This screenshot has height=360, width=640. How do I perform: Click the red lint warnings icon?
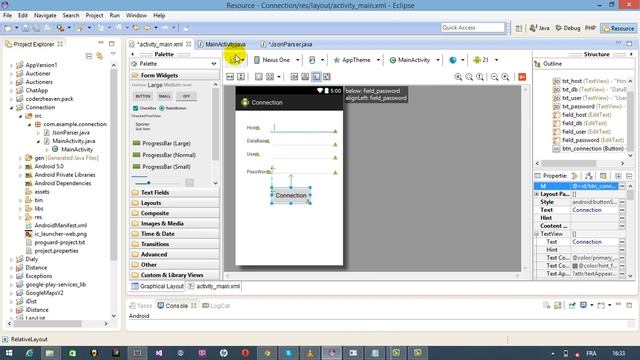pos(522,77)
